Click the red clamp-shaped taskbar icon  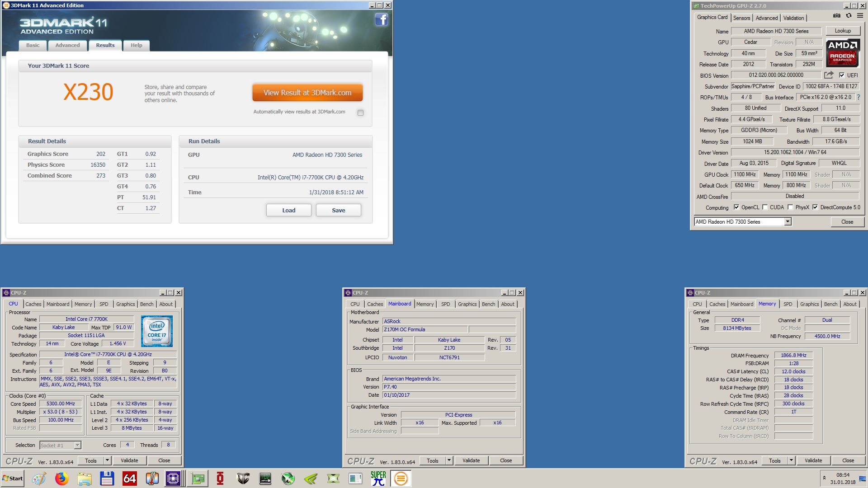pos(220,479)
